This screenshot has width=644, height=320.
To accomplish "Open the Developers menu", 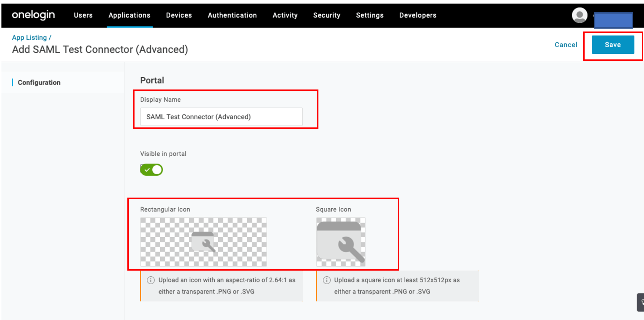I will pos(418,15).
